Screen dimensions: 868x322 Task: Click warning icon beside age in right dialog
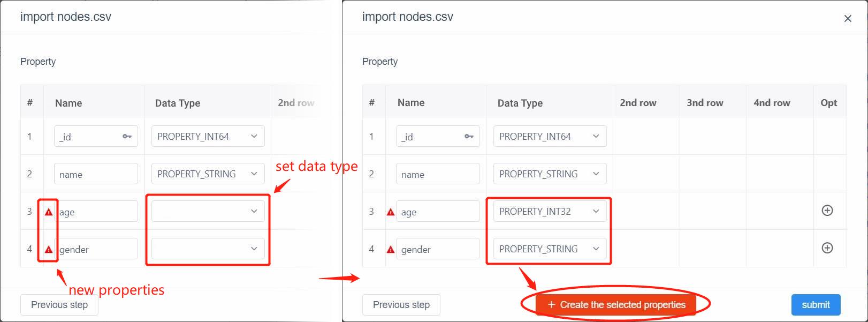pyautogui.click(x=391, y=212)
